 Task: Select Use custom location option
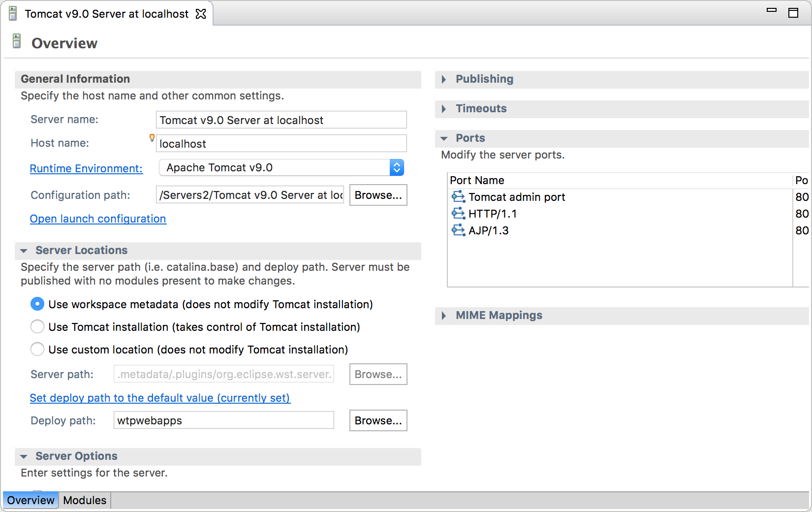[37, 350]
